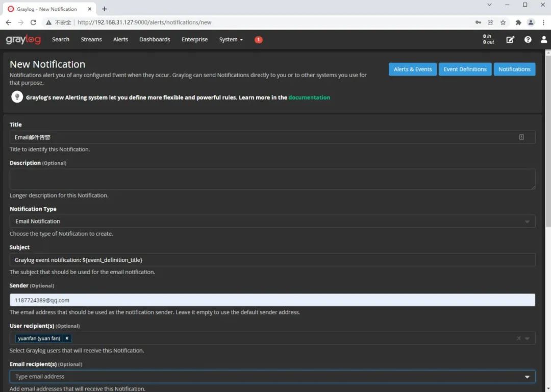Viewport: 551px width, 392px height.
Task: Open the Chrome profile avatar
Action: point(531,22)
